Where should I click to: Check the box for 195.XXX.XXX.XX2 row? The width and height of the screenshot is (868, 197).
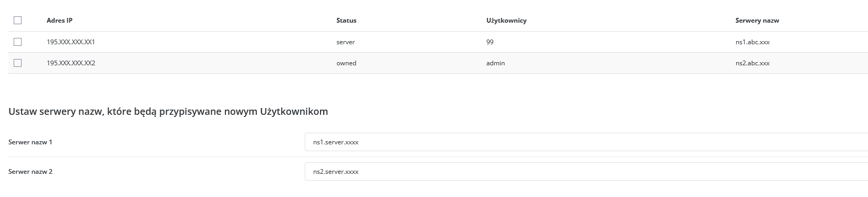[x=17, y=63]
